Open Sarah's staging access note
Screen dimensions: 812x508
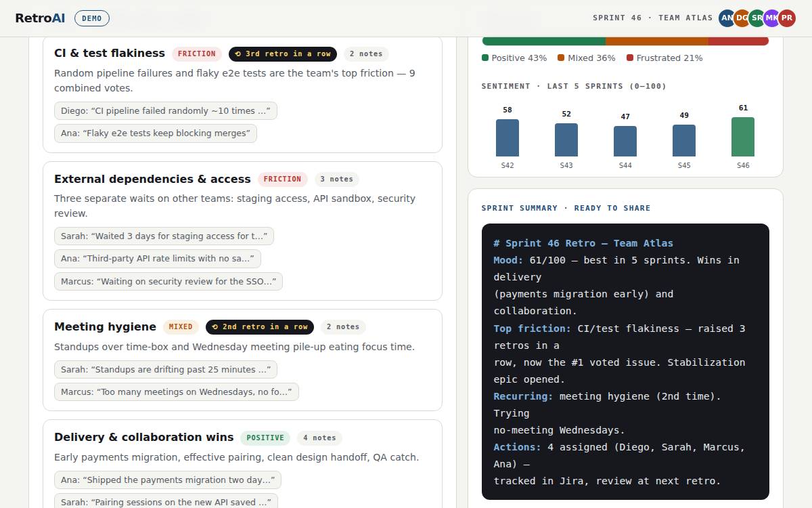(x=164, y=236)
